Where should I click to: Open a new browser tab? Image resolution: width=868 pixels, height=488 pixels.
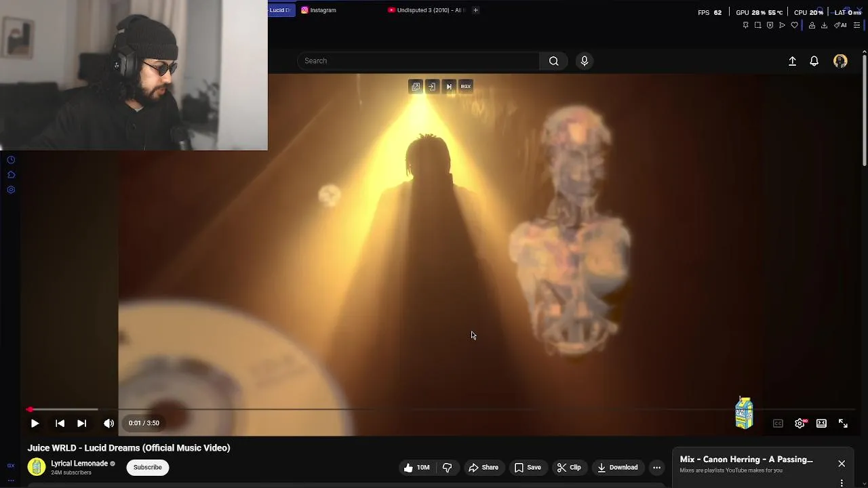click(x=475, y=10)
